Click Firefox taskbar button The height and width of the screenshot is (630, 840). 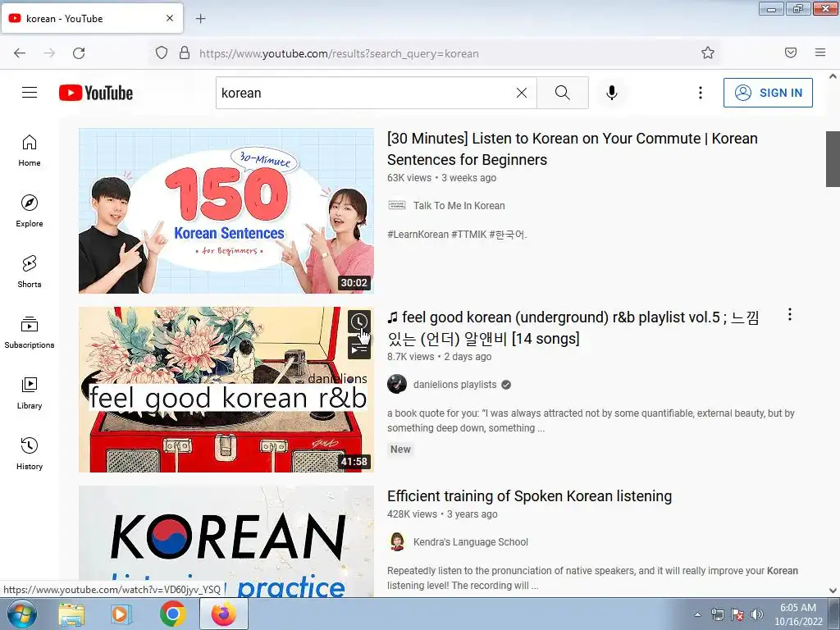(x=224, y=614)
